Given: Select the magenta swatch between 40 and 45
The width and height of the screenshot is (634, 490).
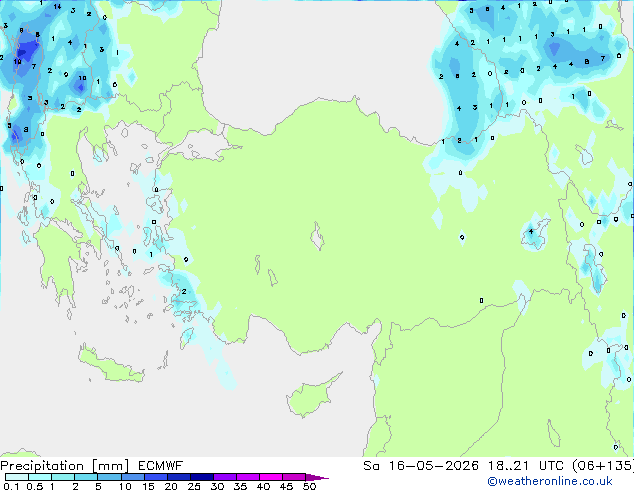Looking at the screenshot, I should 271,477.
